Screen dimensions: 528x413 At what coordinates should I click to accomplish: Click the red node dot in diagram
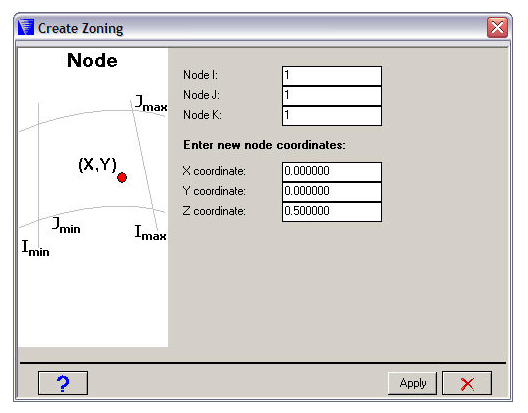(x=122, y=178)
